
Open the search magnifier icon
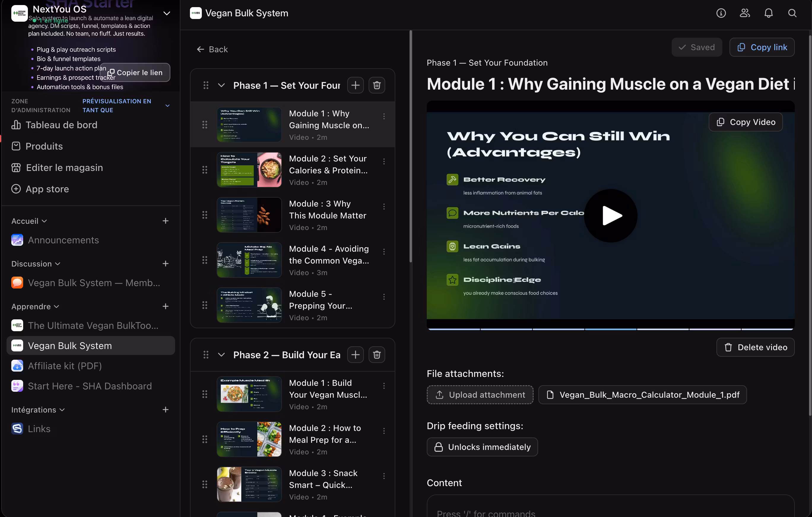point(792,13)
